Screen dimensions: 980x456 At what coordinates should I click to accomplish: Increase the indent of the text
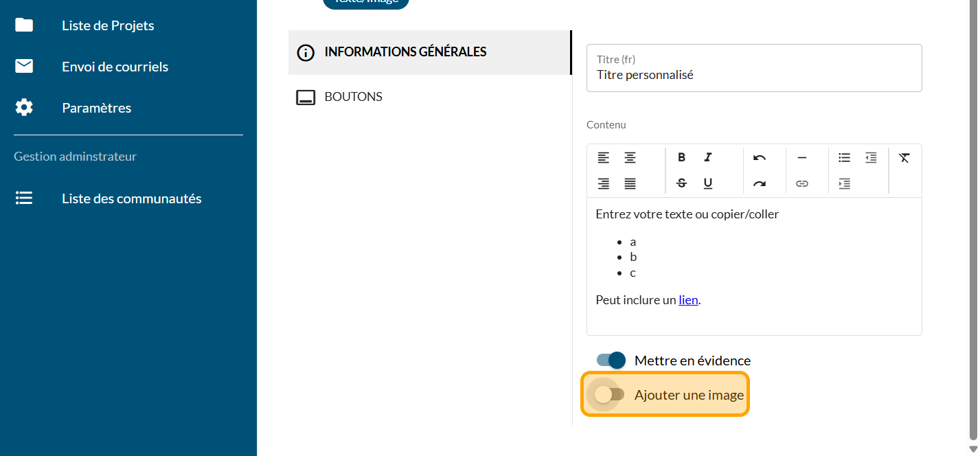844,183
